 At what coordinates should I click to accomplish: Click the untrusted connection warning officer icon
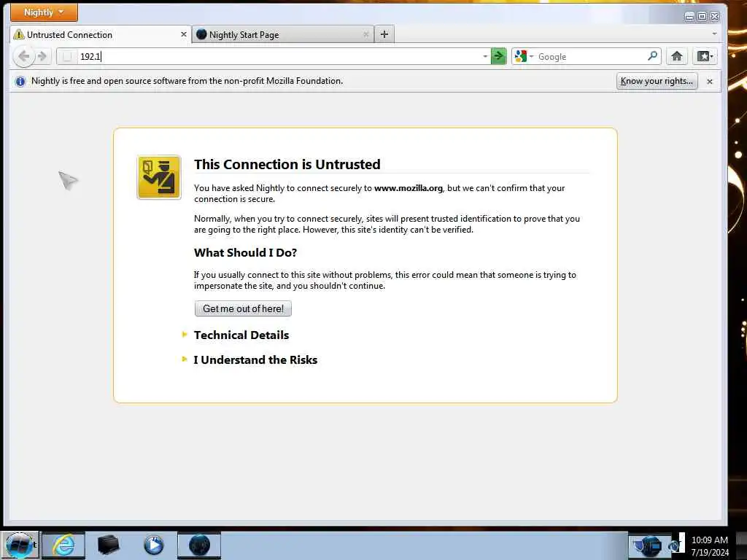click(159, 177)
